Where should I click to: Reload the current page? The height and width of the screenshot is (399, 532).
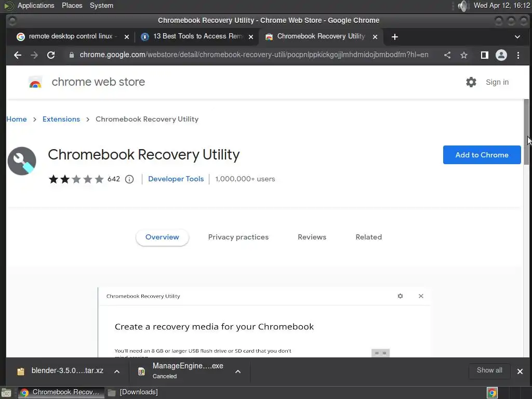pyautogui.click(x=51, y=55)
